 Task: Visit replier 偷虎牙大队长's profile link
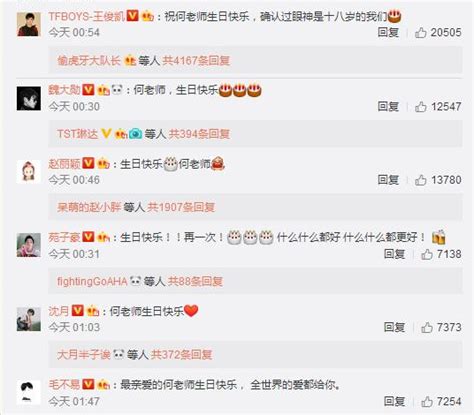coord(89,60)
